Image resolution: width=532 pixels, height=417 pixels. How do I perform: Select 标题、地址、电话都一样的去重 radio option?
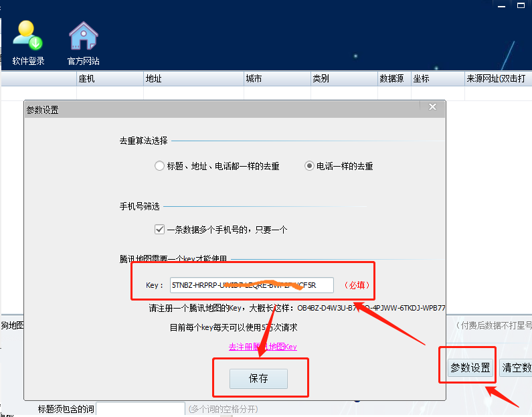[x=159, y=166]
